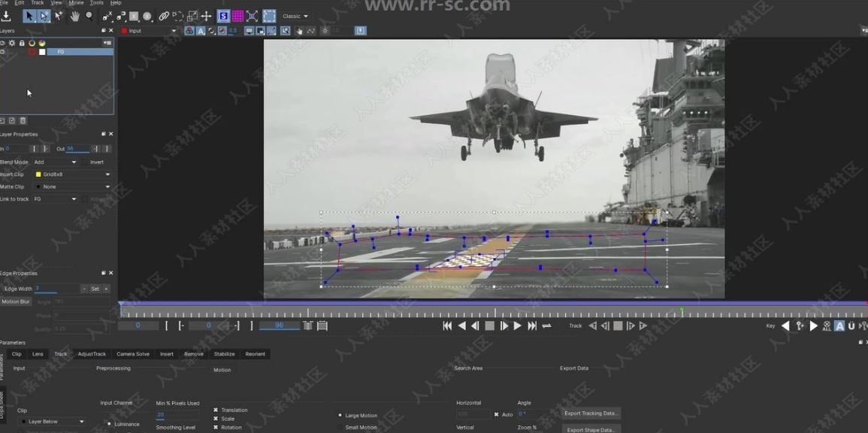The width and height of the screenshot is (868, 433).
Task: Select the Luminance input channel radio
Action: (x=108, y=424)
